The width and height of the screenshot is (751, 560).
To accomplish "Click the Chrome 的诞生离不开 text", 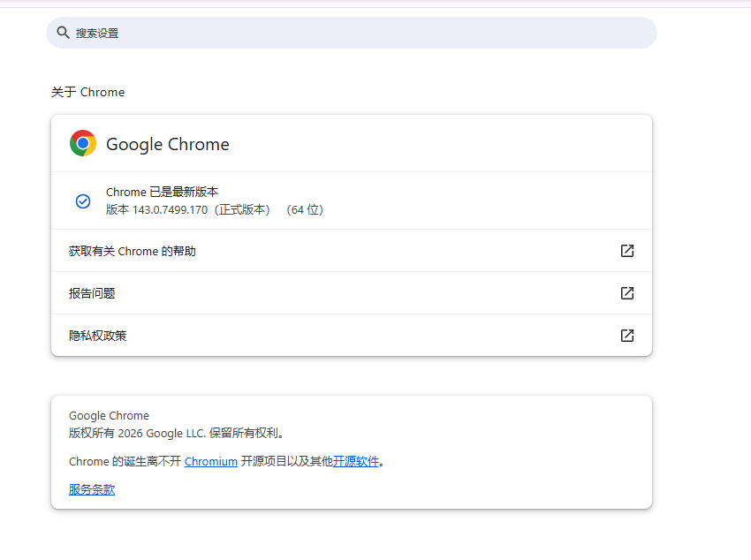I will [x=125, y=461].
